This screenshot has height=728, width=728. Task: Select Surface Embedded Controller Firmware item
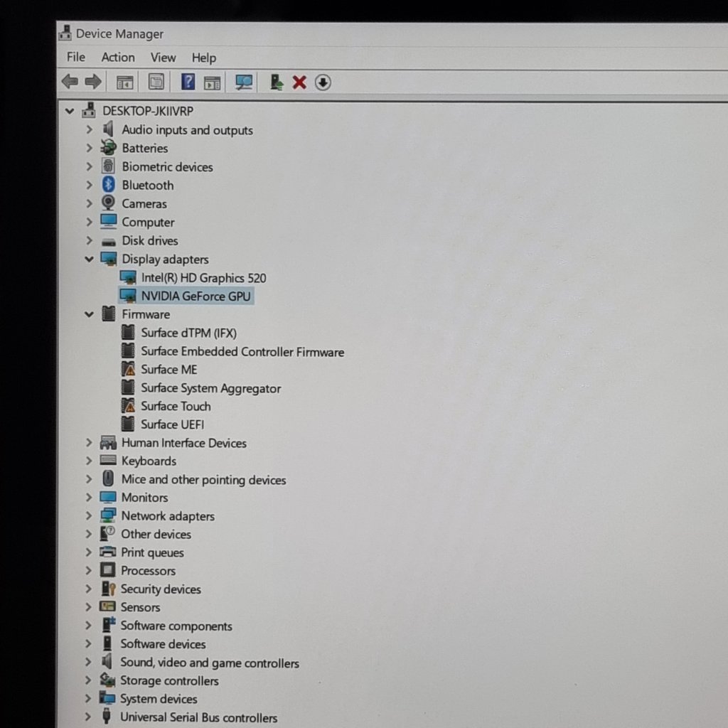point(242,351)
